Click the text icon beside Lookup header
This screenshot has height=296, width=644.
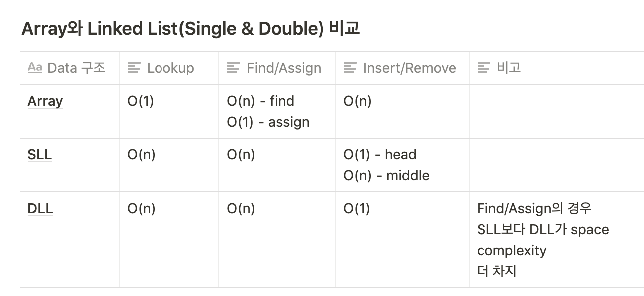(134, 68)
